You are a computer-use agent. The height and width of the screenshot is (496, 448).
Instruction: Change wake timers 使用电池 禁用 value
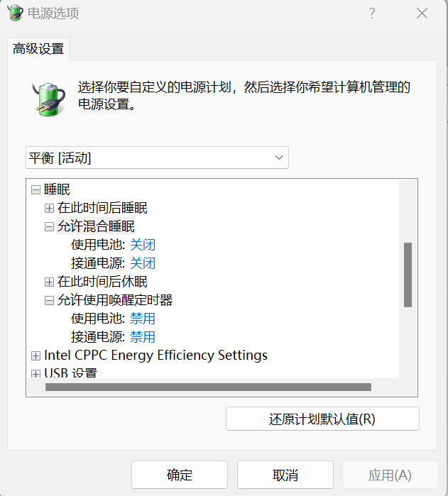(x=143, y=319)
